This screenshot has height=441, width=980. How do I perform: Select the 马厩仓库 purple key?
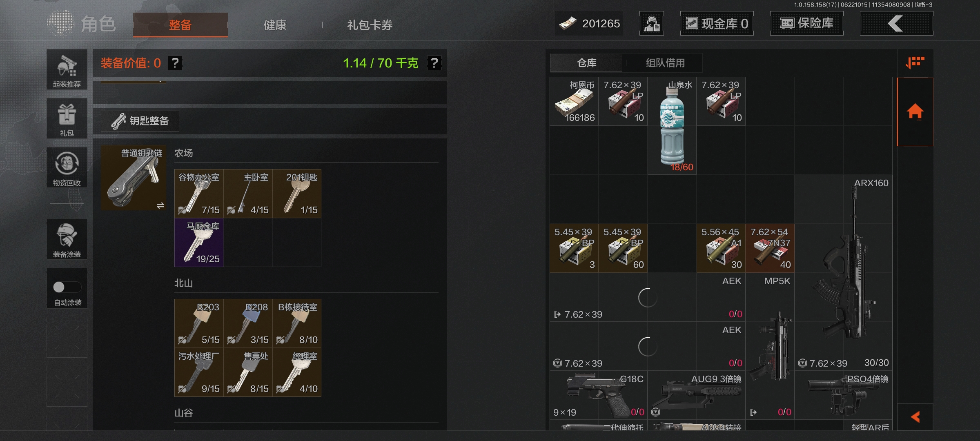(x=199, y=243)
